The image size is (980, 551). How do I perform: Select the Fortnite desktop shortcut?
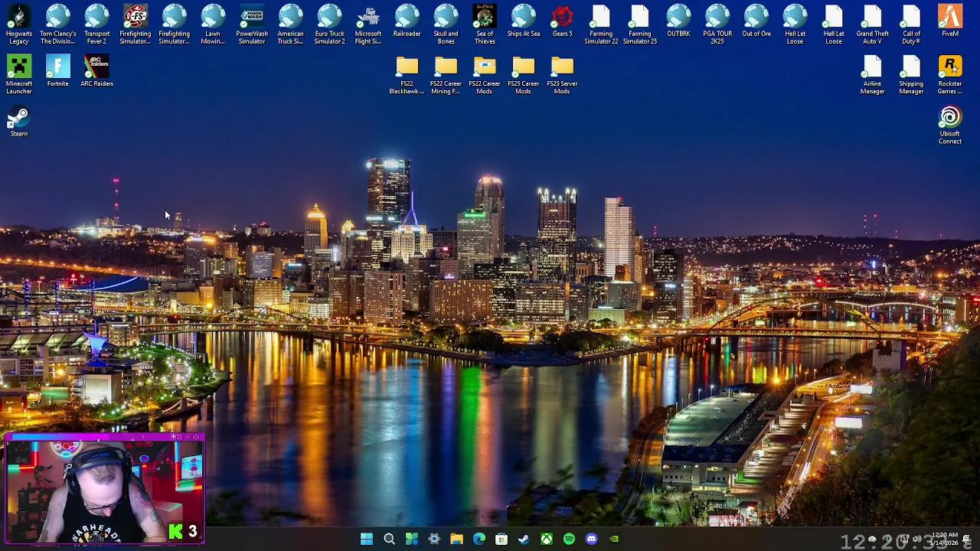click(x=58, y=71)
